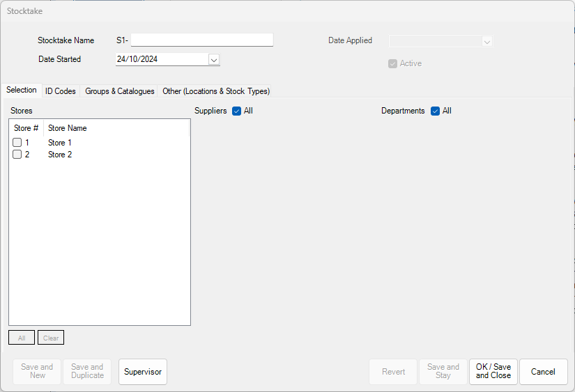
Task: Click OK / Save and Close
Action: (x=493, y=372)
